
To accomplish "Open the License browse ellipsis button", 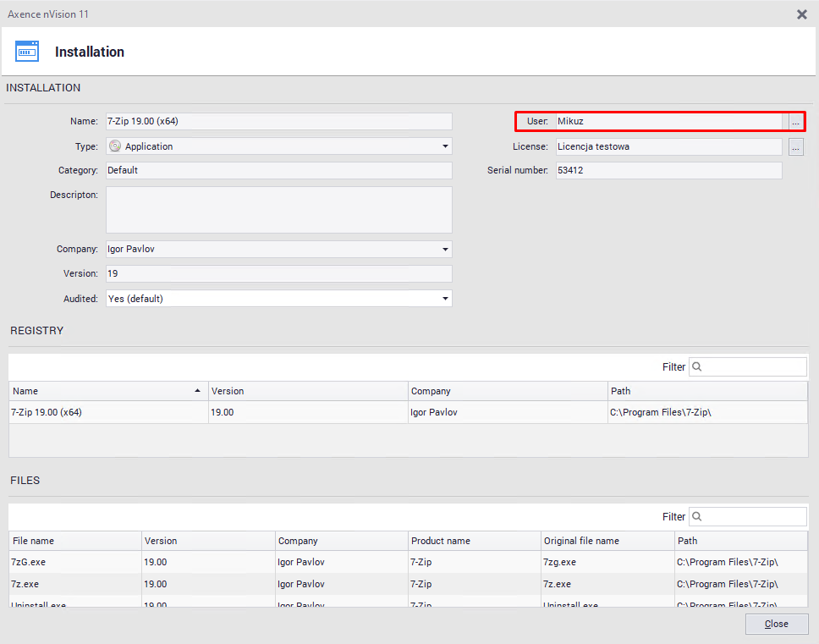I will click(795, 147).
